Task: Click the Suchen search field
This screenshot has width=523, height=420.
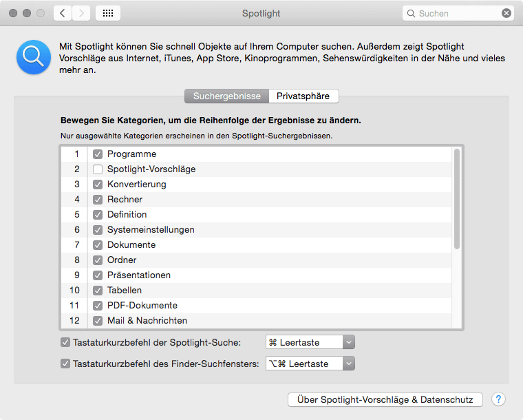Action: pos(458,13)
